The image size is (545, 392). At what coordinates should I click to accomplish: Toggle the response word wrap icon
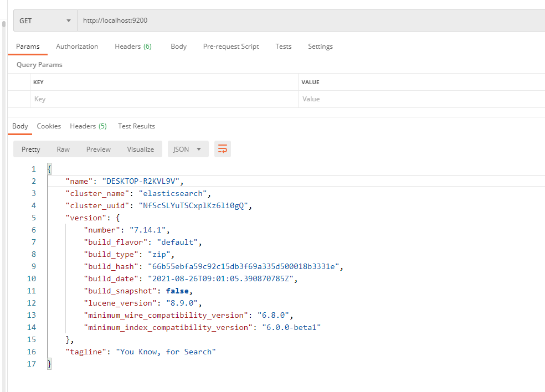click(223, 149)
